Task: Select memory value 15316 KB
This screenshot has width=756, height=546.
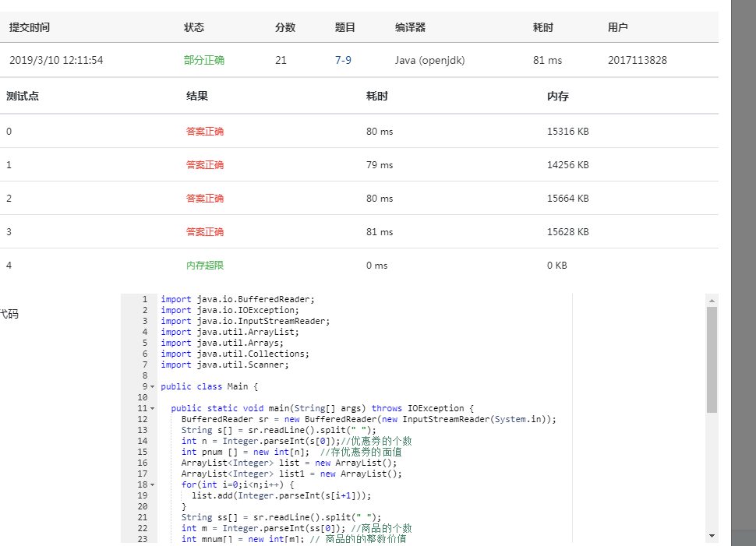Action: click(567, 132)
